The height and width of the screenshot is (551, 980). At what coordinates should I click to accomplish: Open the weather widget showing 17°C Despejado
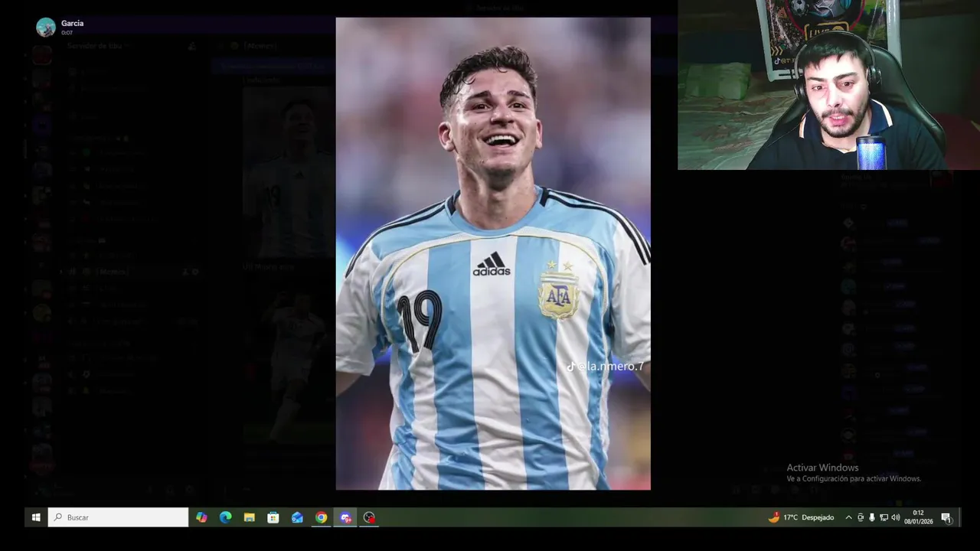[801, 517]
